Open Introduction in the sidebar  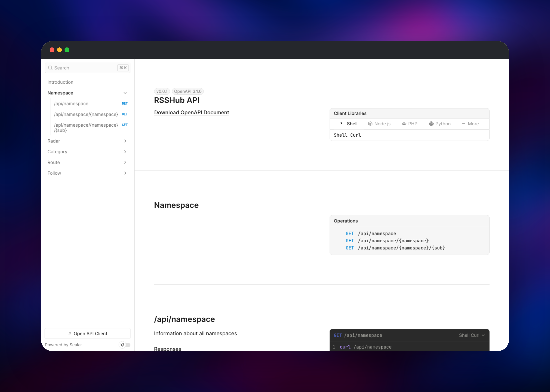pos(60,82)
